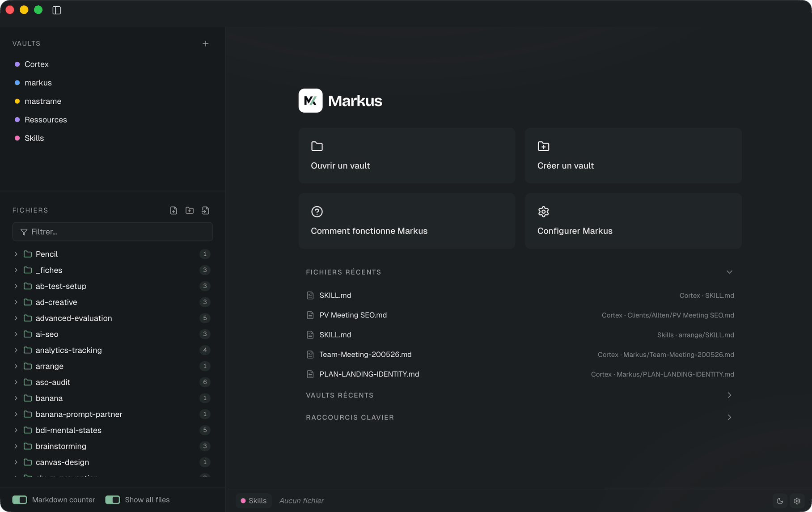Click the Markus logo icon
The height and width of the screenshot is (512, 812).
pos(310,101)
